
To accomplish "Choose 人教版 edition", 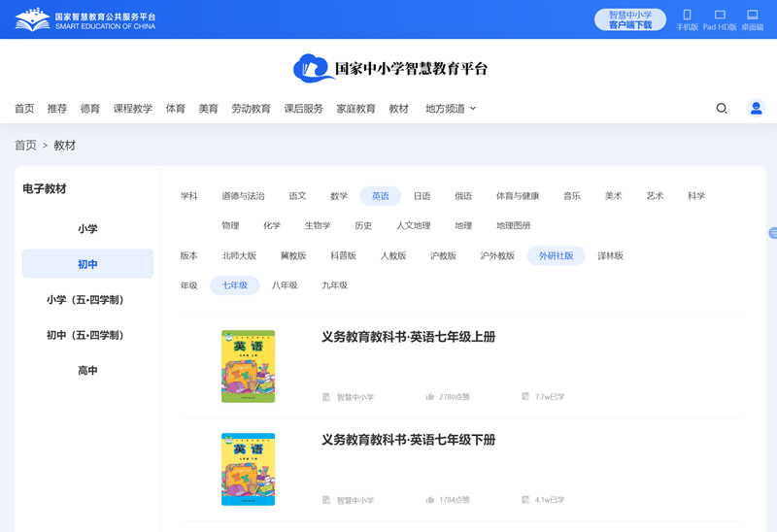I will tap(393, 256).
